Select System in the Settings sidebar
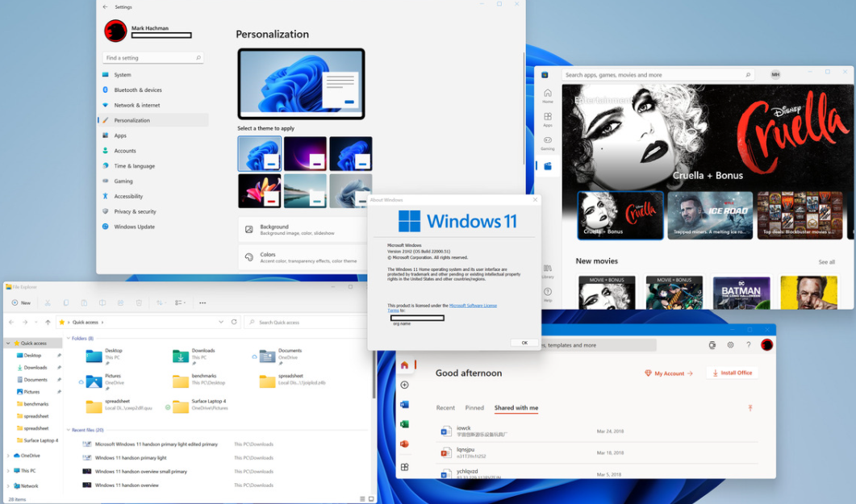The width and height of the screenshot is (856, 504). click(x=153, y=75)
